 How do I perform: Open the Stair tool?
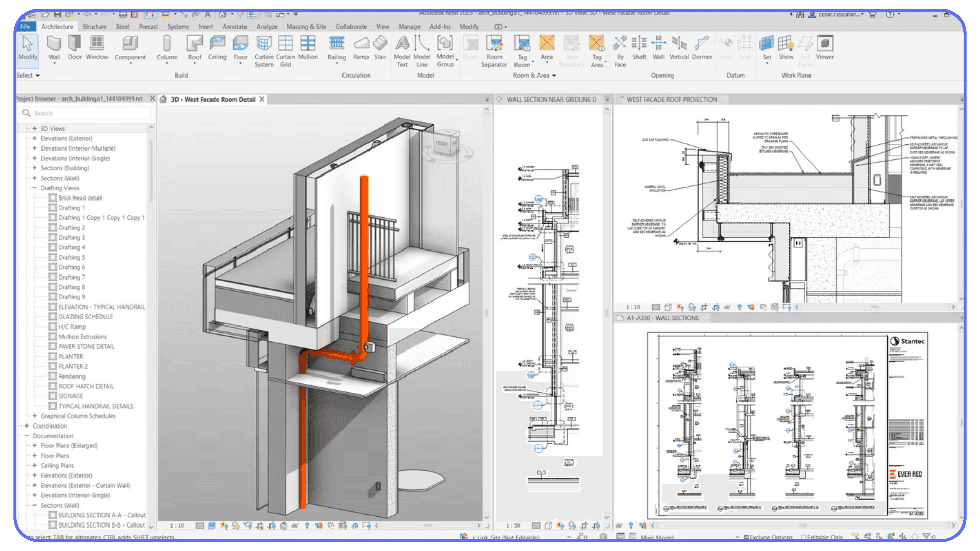[x=379, y=48]
